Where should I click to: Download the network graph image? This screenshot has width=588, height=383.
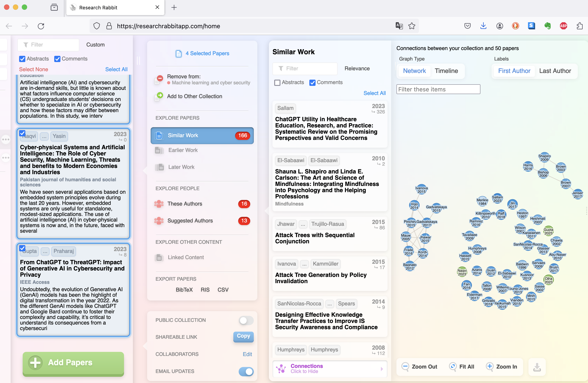coord(537,367)
